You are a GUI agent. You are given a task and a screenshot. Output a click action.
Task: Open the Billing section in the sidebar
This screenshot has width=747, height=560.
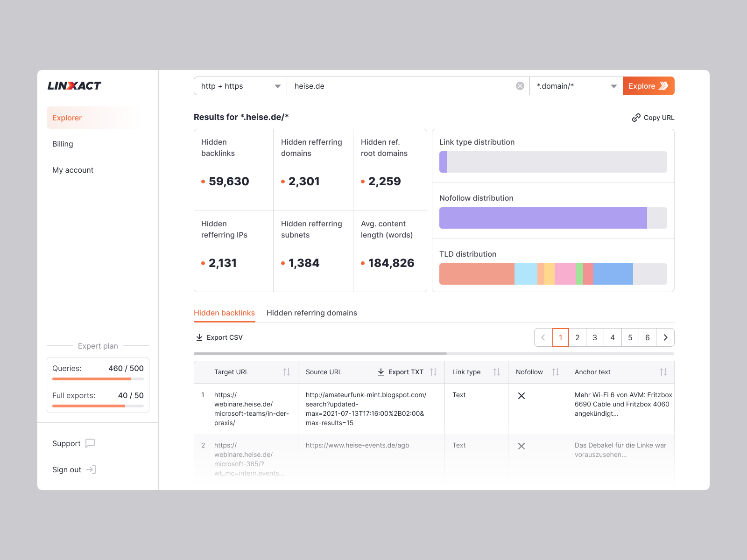click(x=63, y=144)
